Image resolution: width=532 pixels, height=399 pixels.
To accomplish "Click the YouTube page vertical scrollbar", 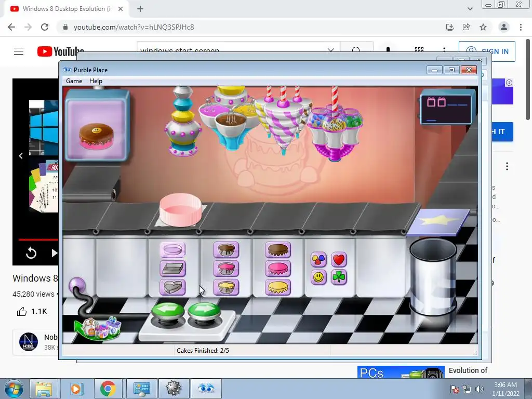I will coord(528,79).
